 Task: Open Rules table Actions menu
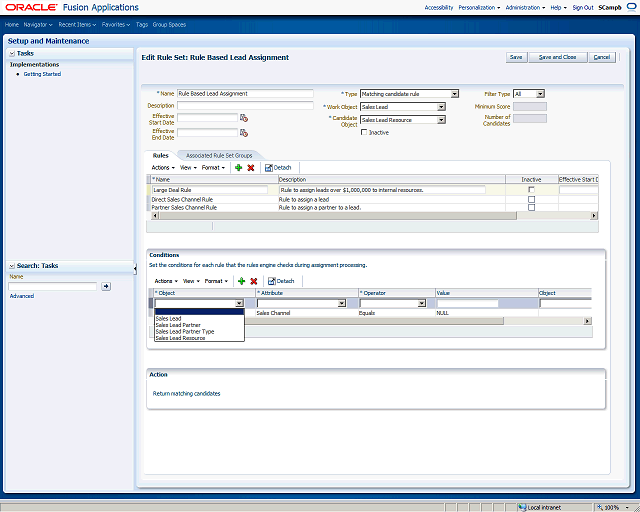(x=163, y=167)
